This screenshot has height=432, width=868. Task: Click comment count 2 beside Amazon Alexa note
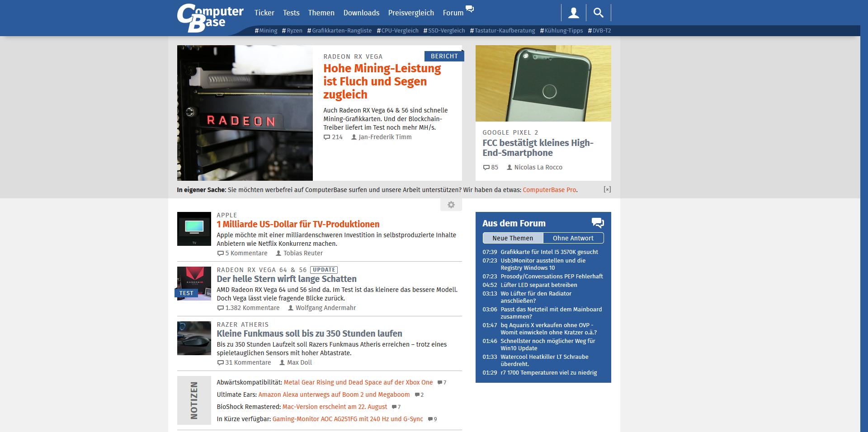click(x=419, y=395)
